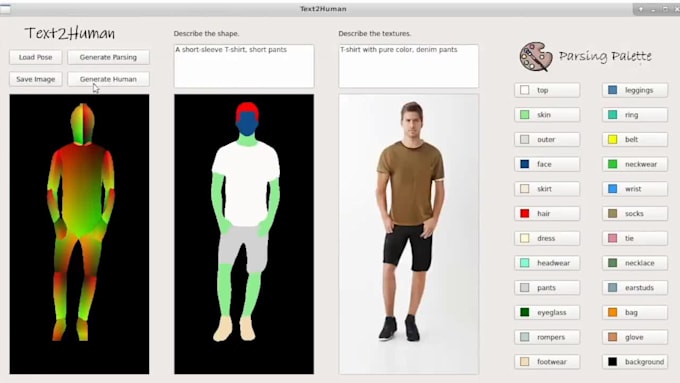Select the black background swatch
This screenshot has width=680, height=383.
(612, 361)
